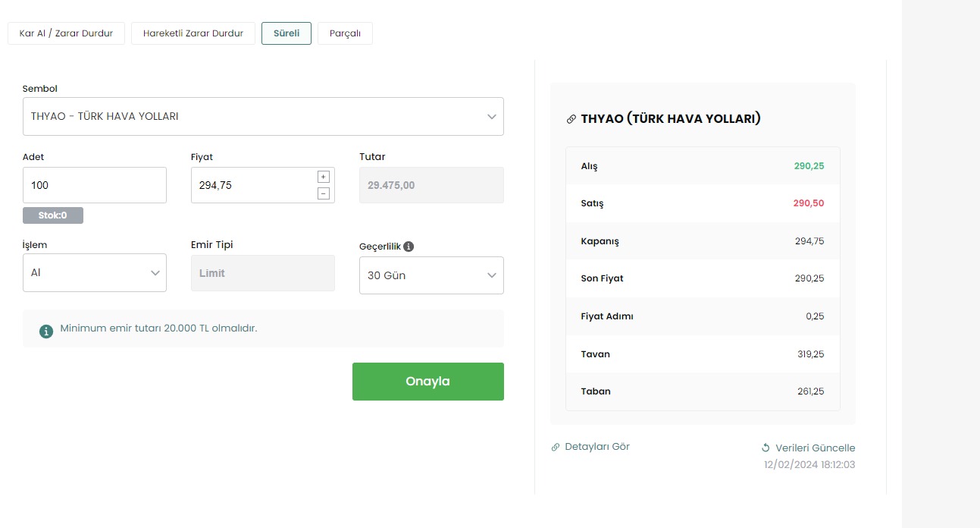Click the green Onayla button
The height and width of the screenshot is (528, 980).
point(428,382)
